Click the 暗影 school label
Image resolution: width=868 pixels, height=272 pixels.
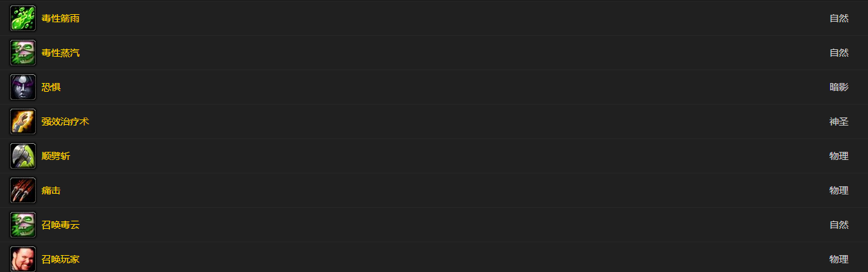[839, 87]
